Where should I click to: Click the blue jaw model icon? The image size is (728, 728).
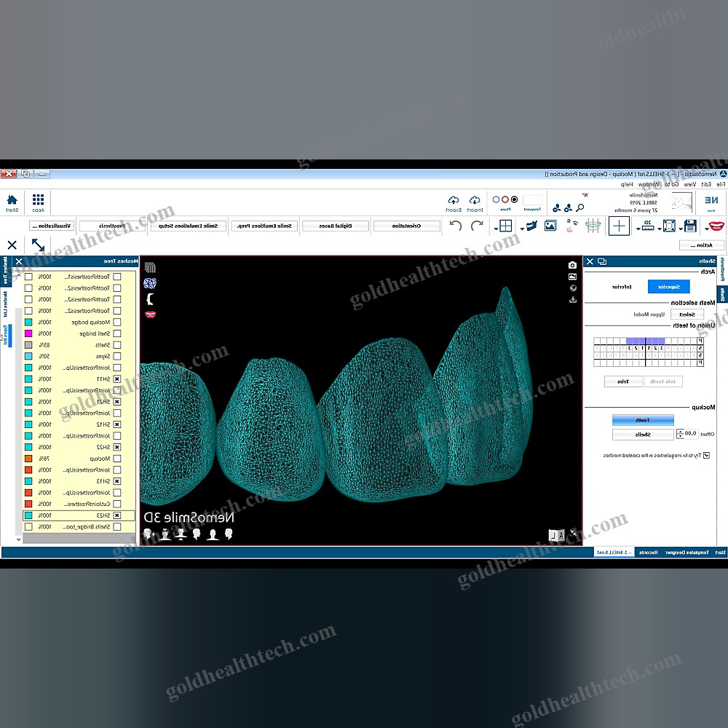point(531,226)
